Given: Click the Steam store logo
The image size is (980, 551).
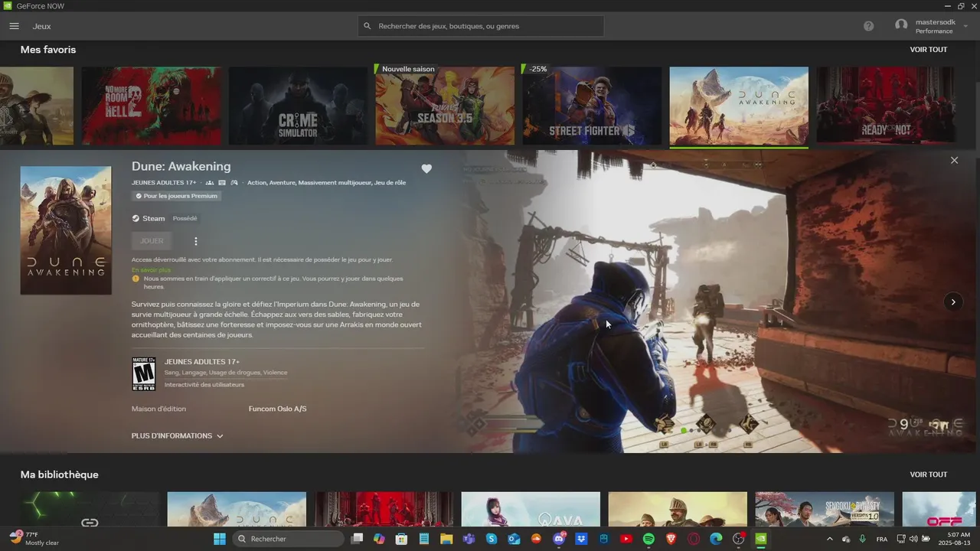Looking at the screenshot, I should tap(136, 218).
